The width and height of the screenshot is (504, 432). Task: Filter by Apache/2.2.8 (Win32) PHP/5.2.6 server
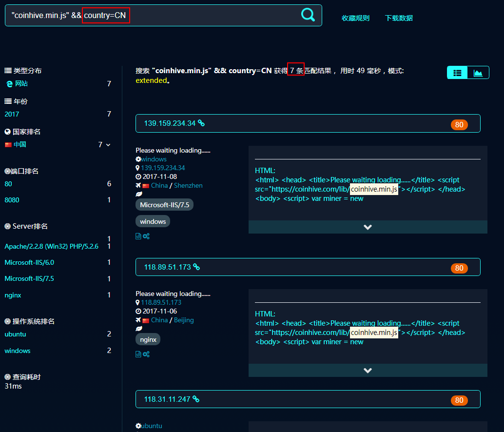pyautogui.click(x=52, y=246)
